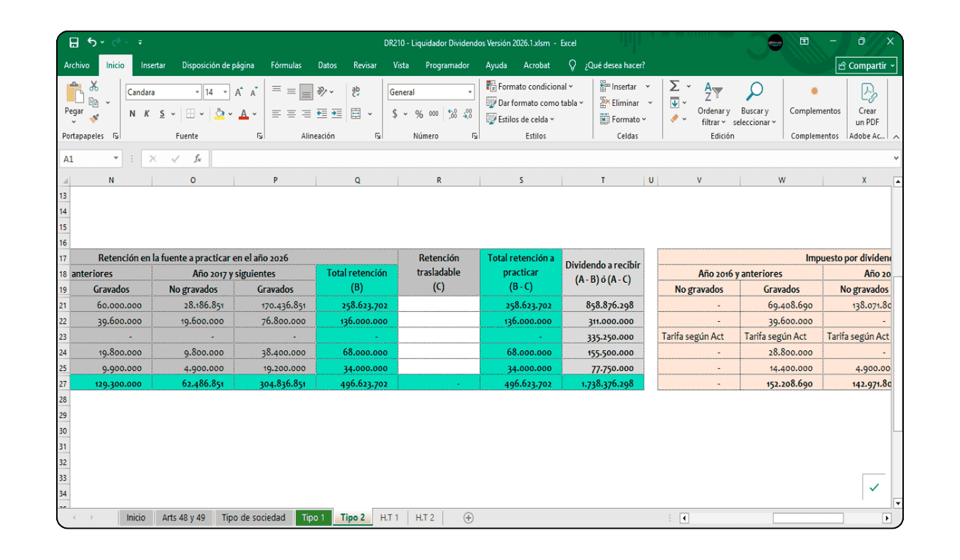Toggle italic with the K button
The width and height of the screenshot is (960, 560).
tap(146, 114)
